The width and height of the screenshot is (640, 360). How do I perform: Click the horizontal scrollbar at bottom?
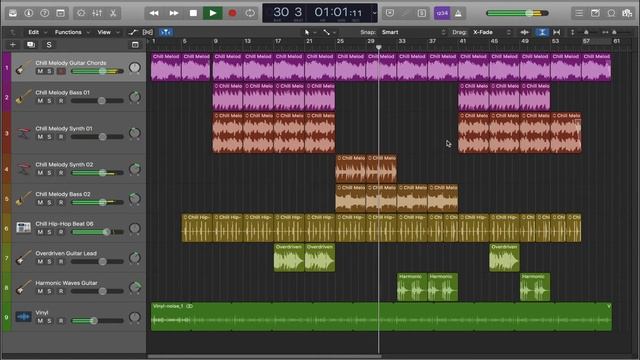pos(264,356)
